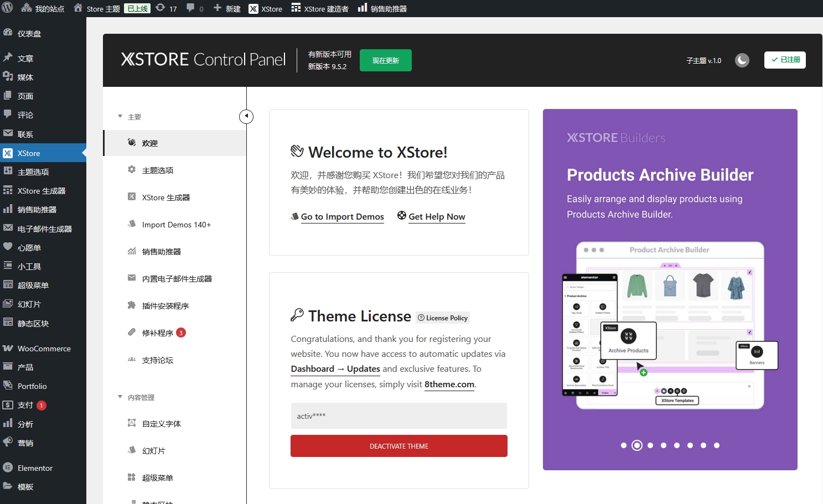This screenshot has width=823, height=504.
Task: Go to 仪表盘 dashboard
Action: tap(43, 34)
